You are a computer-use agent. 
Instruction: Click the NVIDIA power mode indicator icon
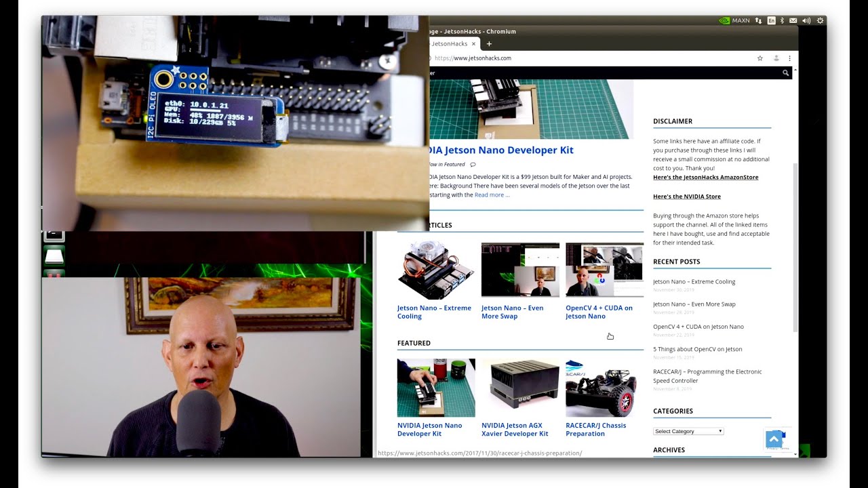(724, 20)
